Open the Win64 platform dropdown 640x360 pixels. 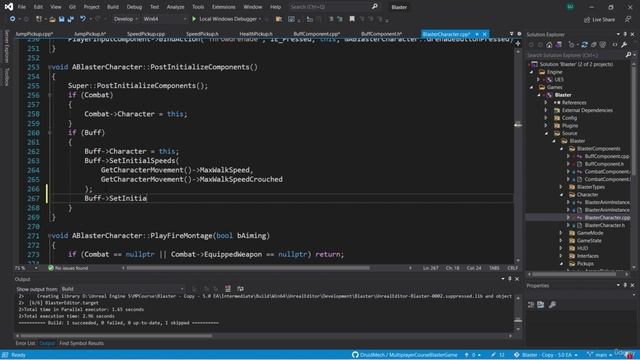[164, 19]
